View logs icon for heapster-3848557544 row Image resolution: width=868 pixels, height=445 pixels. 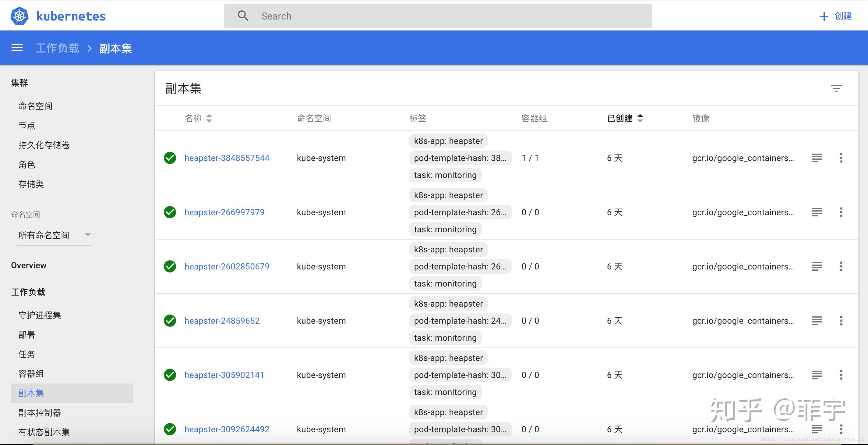click(817, 158)
